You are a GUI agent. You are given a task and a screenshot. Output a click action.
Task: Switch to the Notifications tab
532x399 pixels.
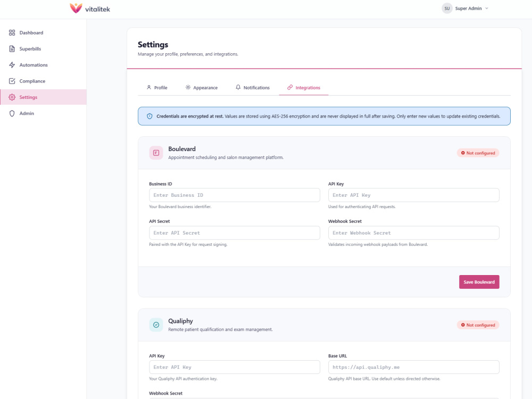[x=253, y=88]
